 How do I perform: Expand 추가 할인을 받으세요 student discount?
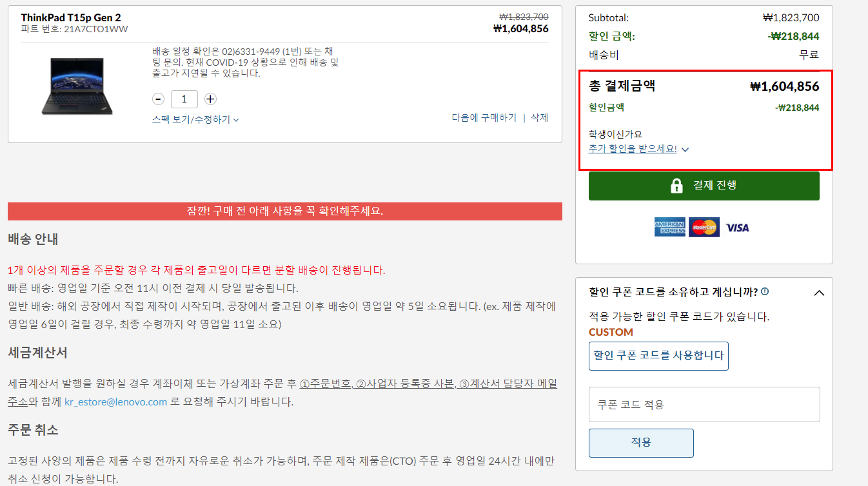[638, 149]
